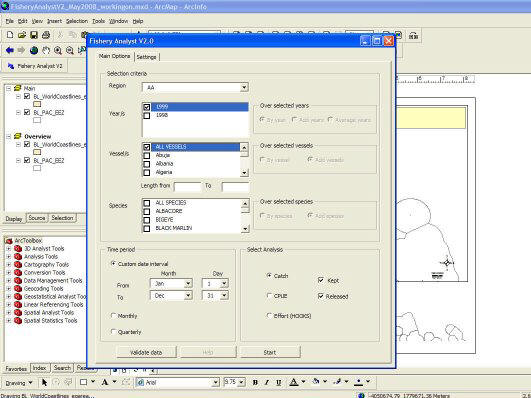Open the To day dropdown showing 31
The image size is (531, 398).
click(224, 296)
